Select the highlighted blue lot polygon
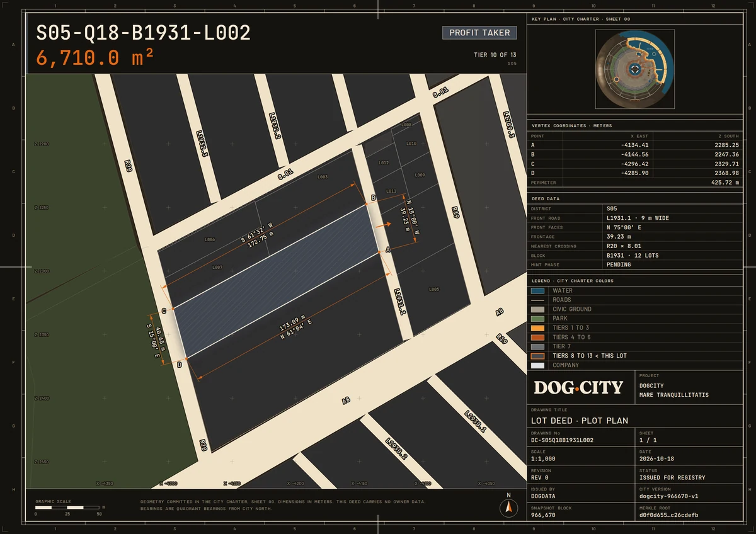The height and width of the screenshot is (534, 756). point(277,281)
